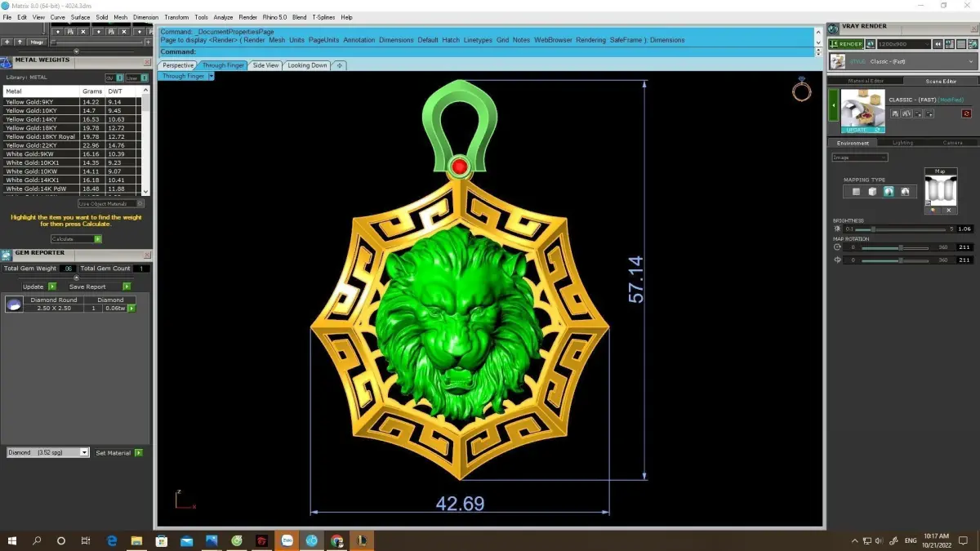Click the plus button beside Mngr
The height and width of the screenshot is (551, 980).
pos(7,42)
